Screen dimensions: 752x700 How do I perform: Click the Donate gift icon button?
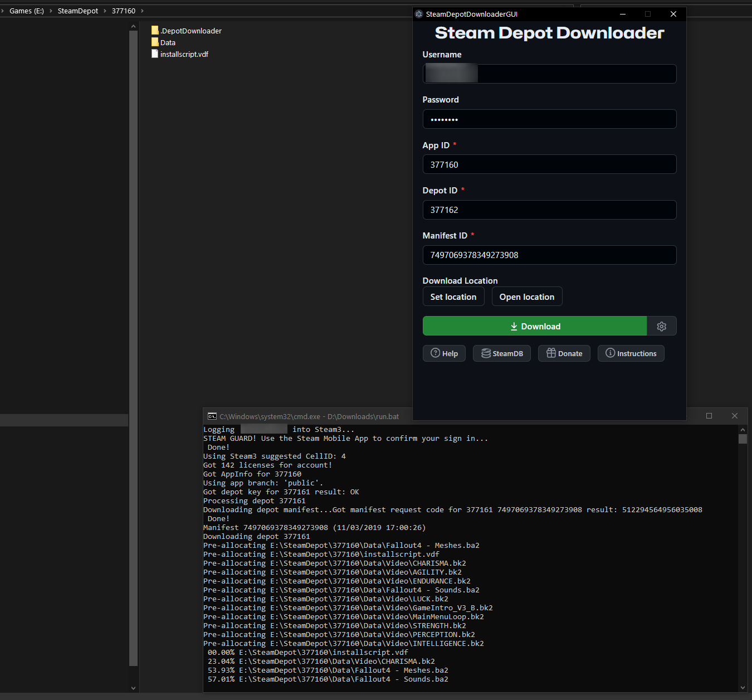click(564, 353)
